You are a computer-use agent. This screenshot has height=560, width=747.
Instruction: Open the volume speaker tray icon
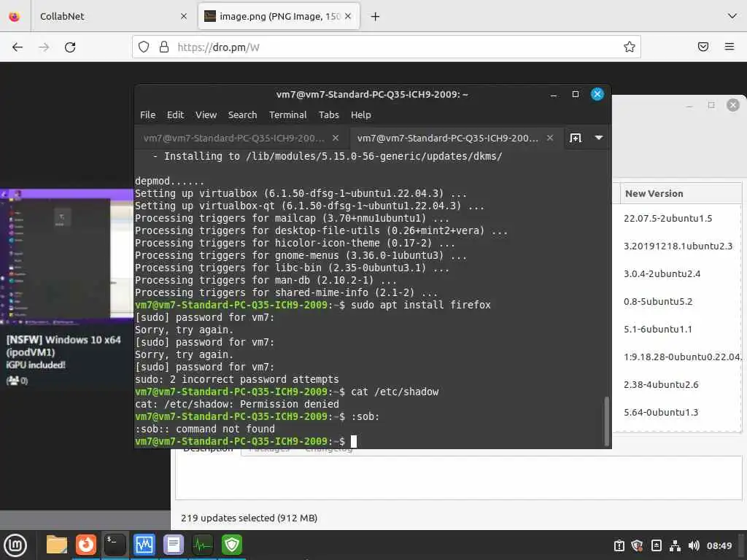(x=694, y=545)
